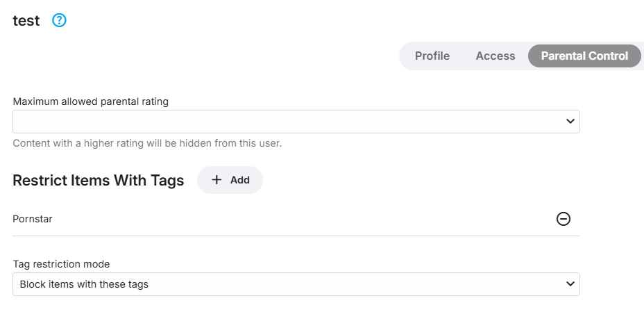Switch to the Profile tab
Screen dimensions: 644x312
click(432, 56)
